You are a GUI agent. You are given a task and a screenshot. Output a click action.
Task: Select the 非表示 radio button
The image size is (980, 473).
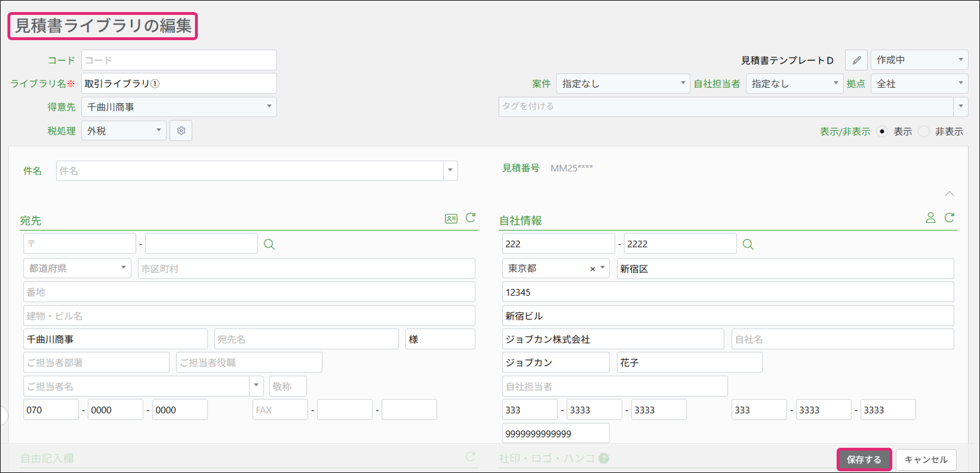(x=924, y=131)
